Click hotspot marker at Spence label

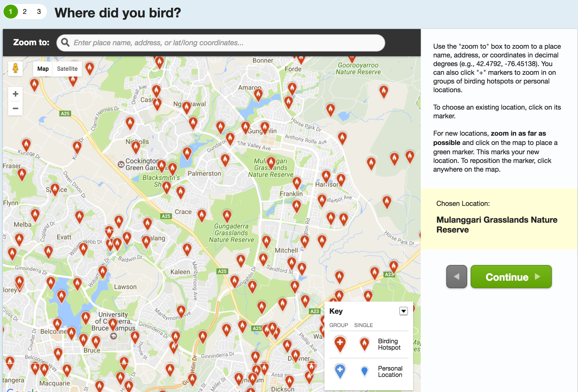coord(55,189)
